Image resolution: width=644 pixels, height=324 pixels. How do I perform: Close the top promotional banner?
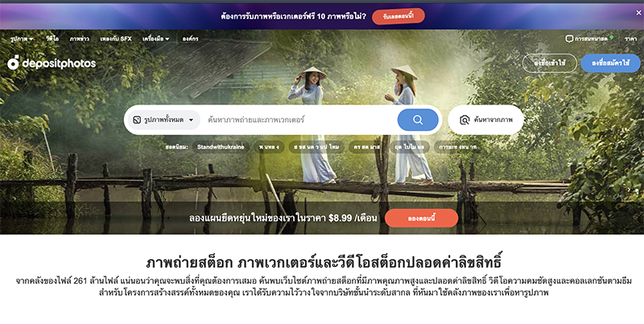point(638,13)
